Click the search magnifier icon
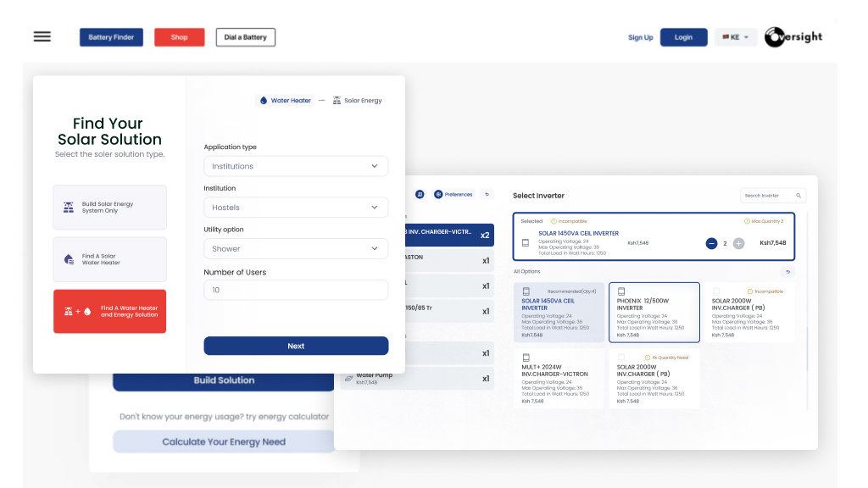The image size is (868, 488). 798,196
